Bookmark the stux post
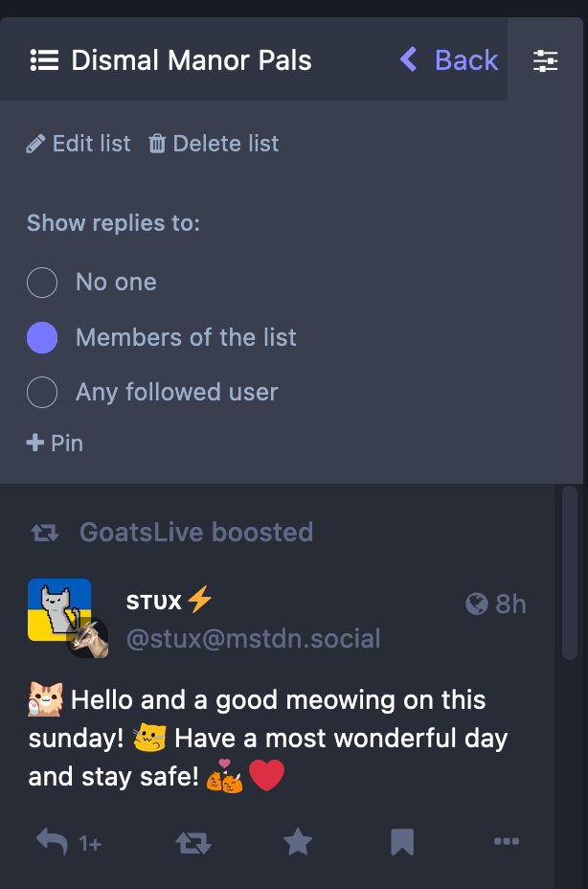588x889 pixels. [402, 842]
